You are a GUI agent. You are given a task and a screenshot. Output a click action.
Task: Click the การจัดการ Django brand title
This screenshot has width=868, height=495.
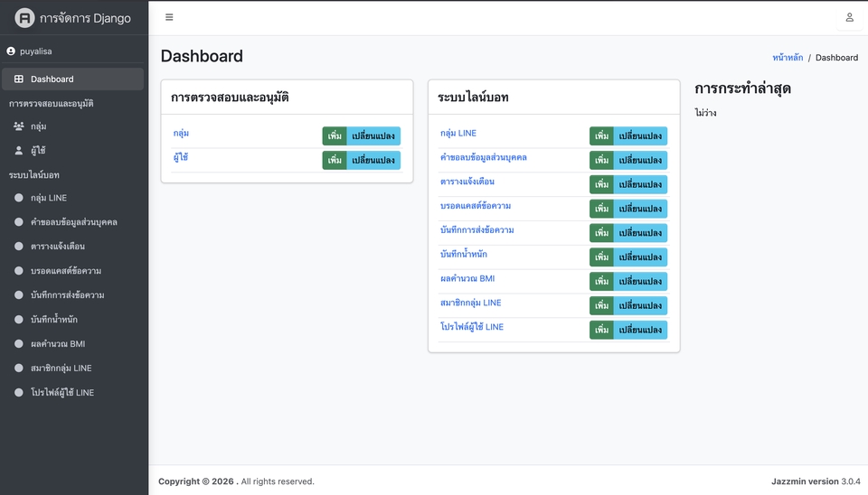(85, 18)
